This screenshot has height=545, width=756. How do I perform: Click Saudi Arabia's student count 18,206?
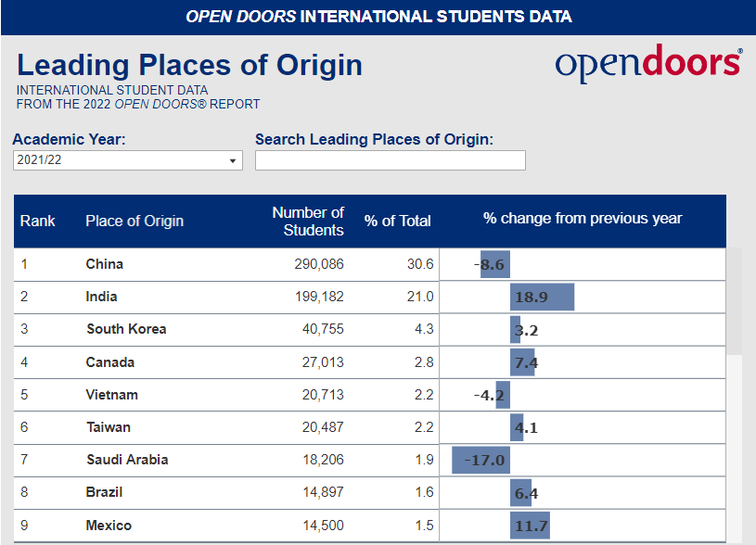(x=323, y=460)
